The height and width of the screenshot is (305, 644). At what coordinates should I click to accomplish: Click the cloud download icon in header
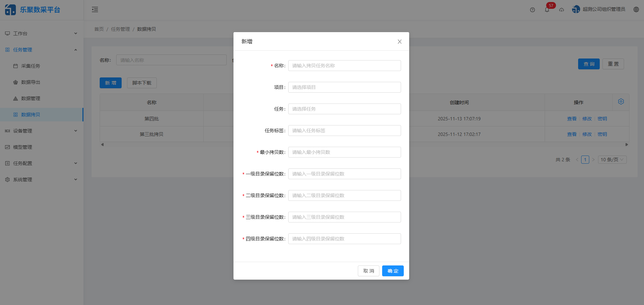pyautogui.click(x=562, y=10)
